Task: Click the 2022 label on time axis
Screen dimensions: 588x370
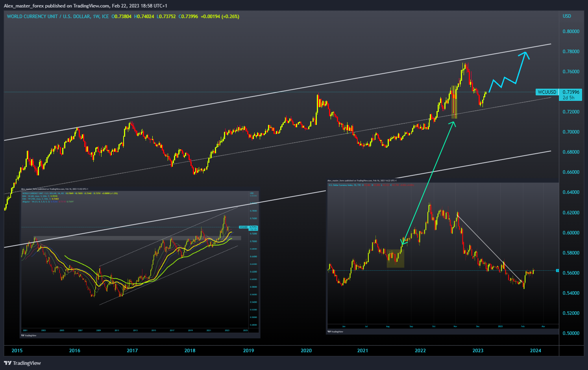Action: point(420,351)
